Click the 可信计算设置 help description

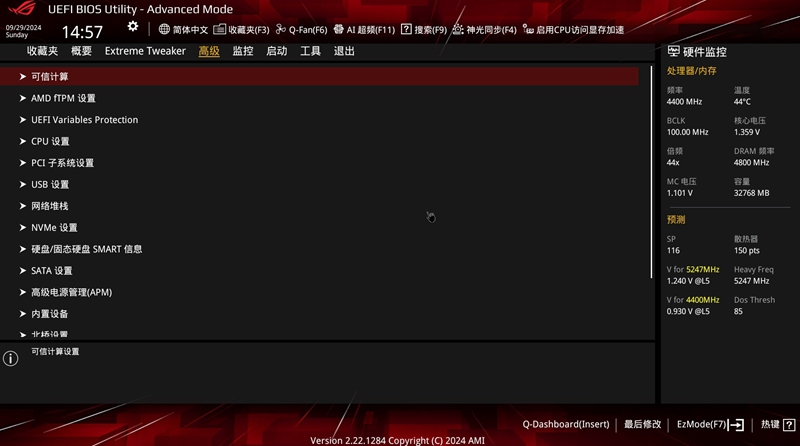pyautogui.click(x=55, y=352)
